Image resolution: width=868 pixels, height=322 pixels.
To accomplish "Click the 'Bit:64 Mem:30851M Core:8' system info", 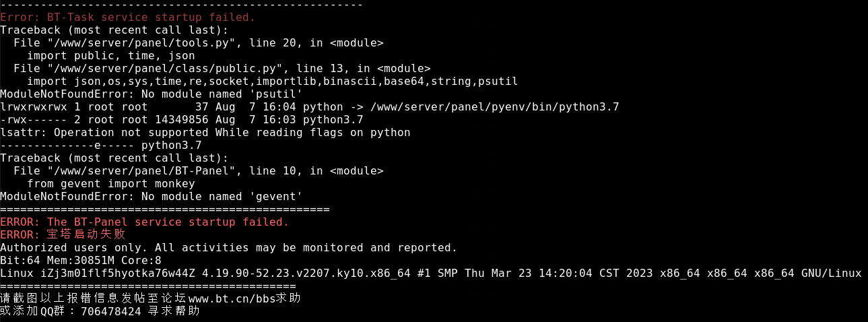I will point(81,261).
